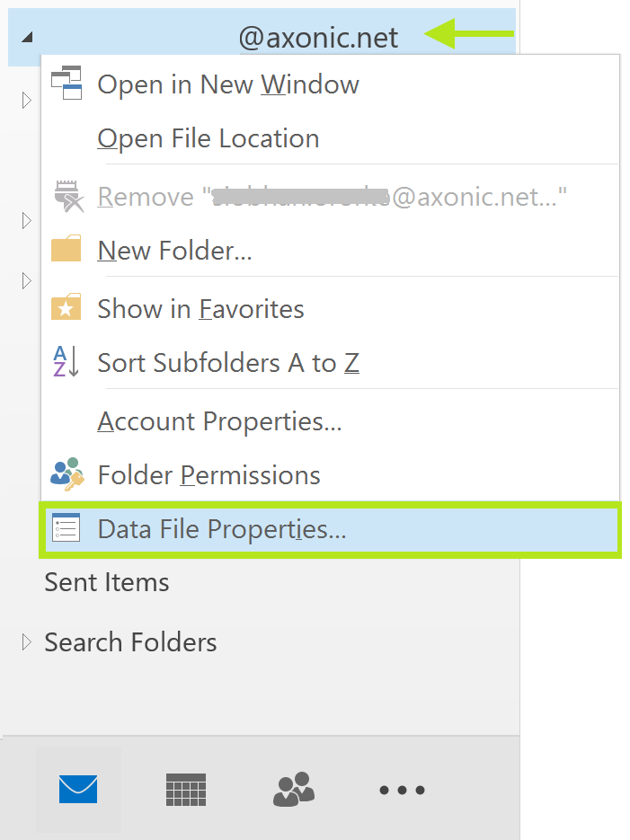Viewport: 630px width, 840px height.
Task: Expand the Search Folders node
Action: pyautogui.click(x=27, y=641)
